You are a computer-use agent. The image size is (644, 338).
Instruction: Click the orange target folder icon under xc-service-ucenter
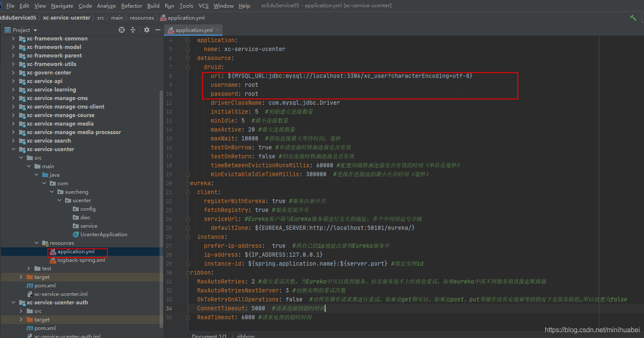(30, 277)
